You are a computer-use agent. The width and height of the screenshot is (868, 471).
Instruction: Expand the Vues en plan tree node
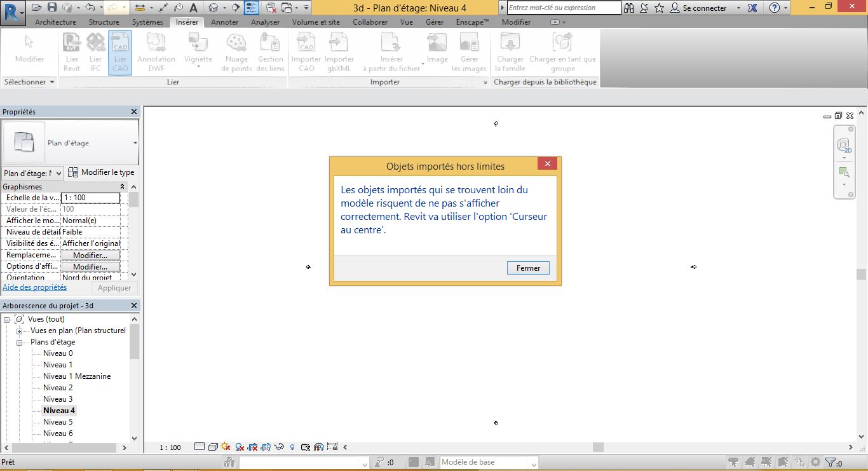point(20,331)
